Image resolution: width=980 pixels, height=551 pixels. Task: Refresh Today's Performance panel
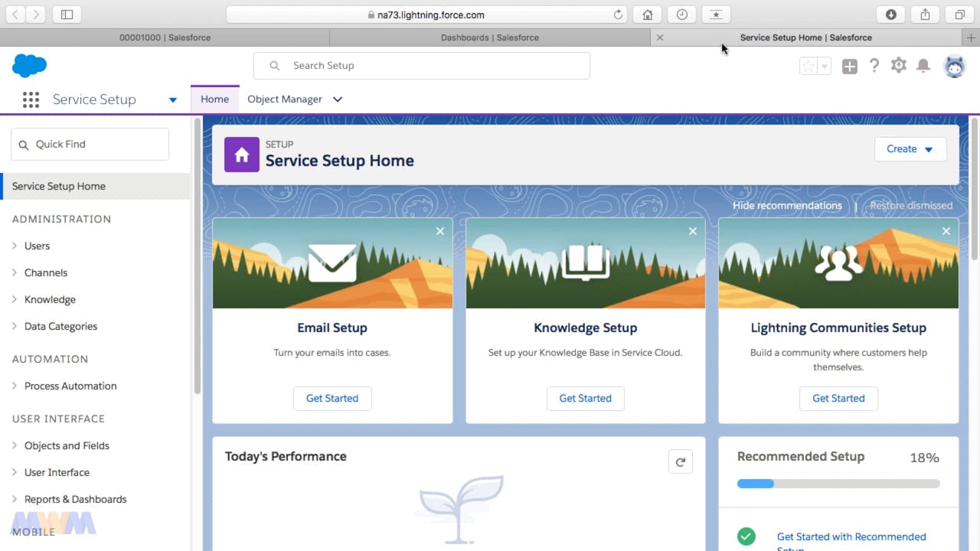pos(680,461)
